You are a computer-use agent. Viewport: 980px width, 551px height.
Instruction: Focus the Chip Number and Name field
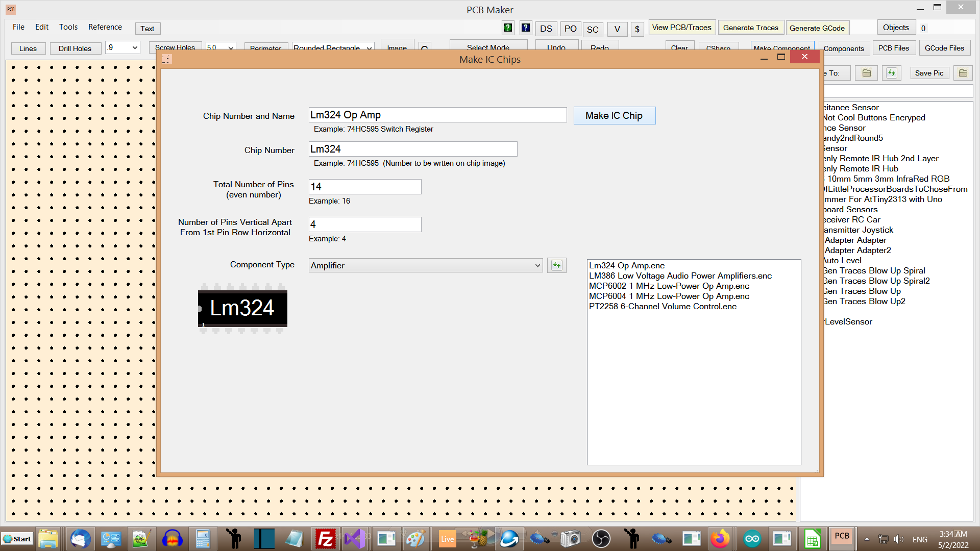click(438, 115)
